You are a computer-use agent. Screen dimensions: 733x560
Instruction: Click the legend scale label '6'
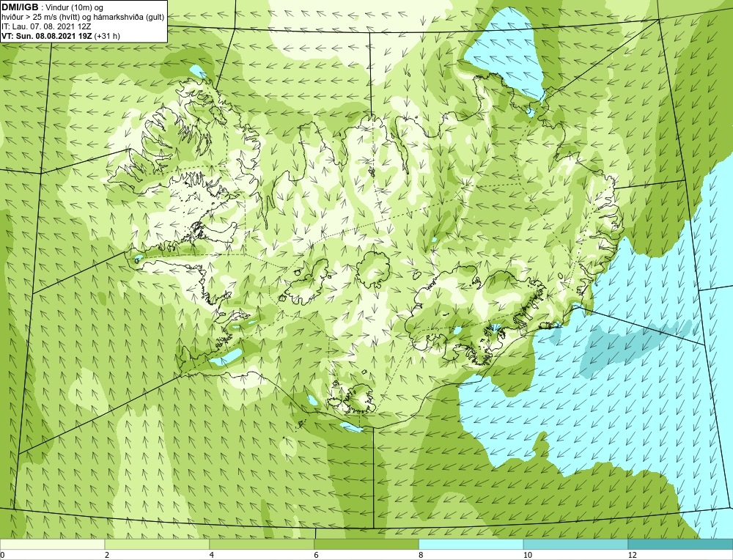pyautogui.click(x=317, y=555)
